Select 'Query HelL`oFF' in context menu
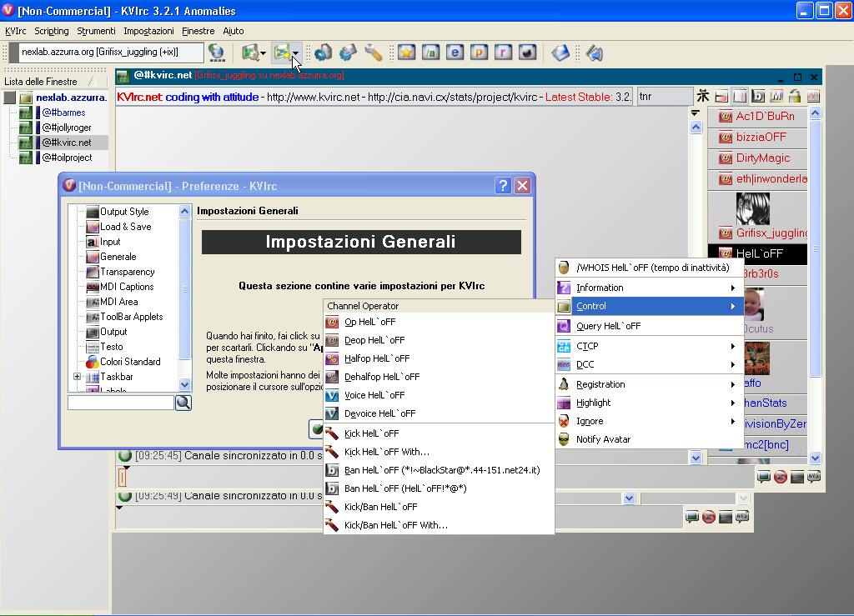 [649, 326]
